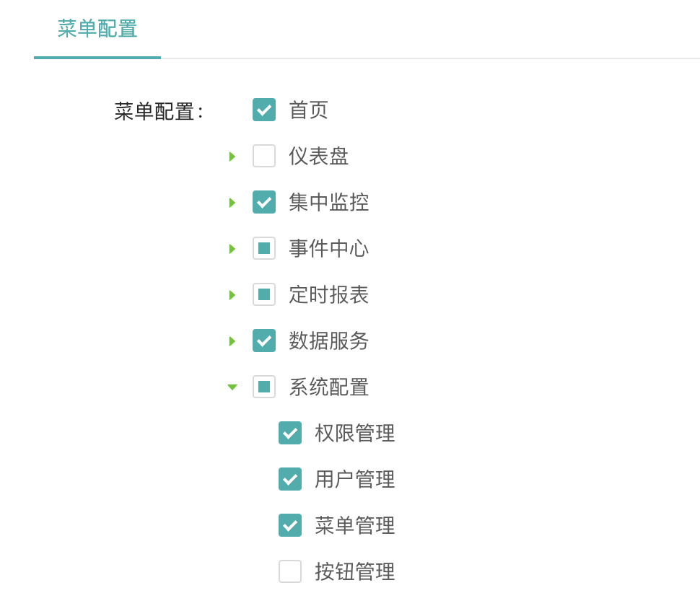The image size is (700, 606).
Task: Check the 按钮管理 checkbox
Action: coord(290,571)
